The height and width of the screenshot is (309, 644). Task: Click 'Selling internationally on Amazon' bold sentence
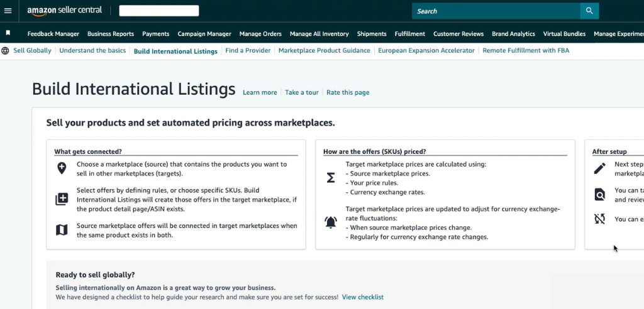[x=165, y=288]
